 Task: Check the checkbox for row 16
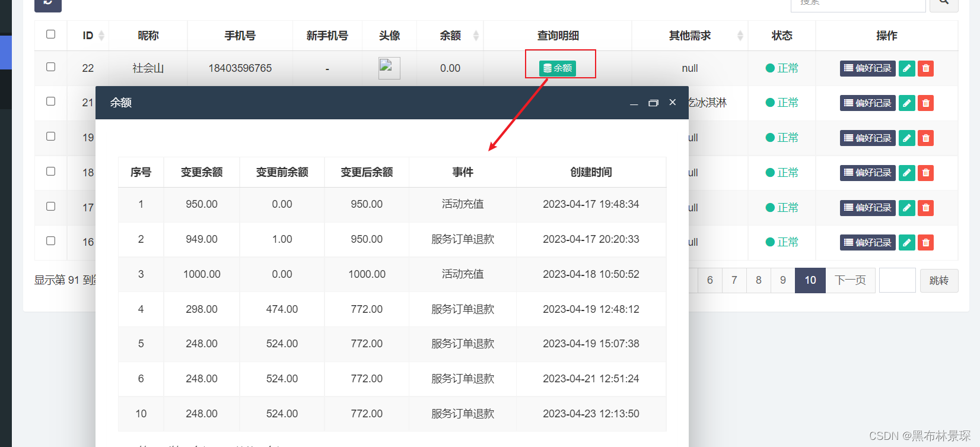click(51, 241)
